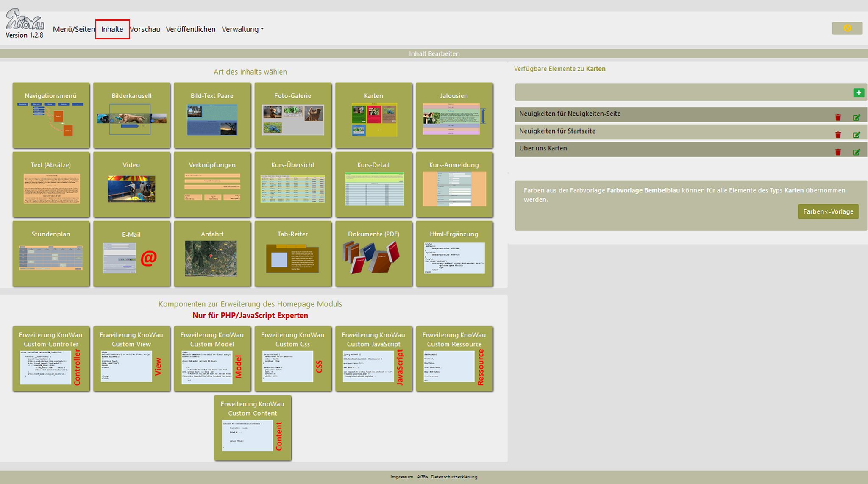Screen dimensions: 868x484
Task: Edit the 'Über uns Karten' element
Action: click(856, 152)
